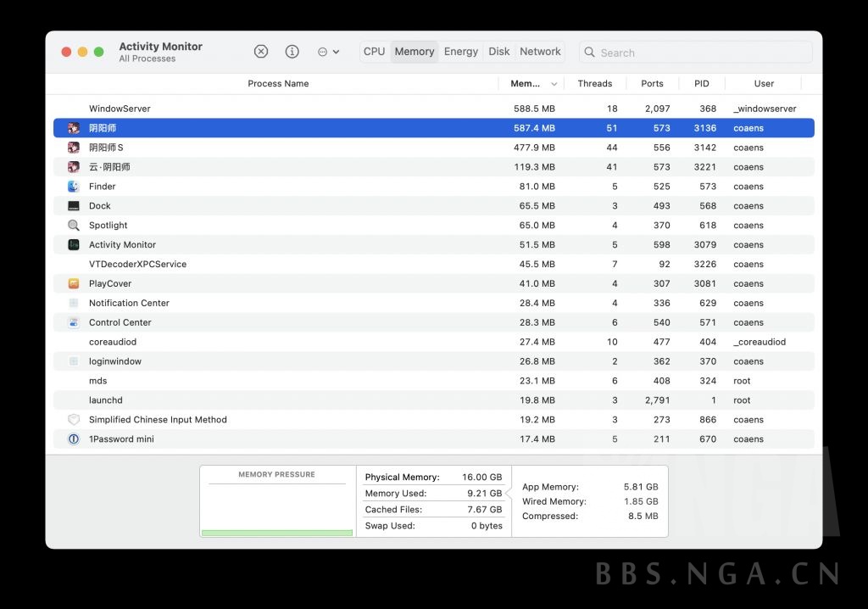Click the PID column header
Viewport: 868px width, 609px height.
pyautogui.click(x=701, y=84)
